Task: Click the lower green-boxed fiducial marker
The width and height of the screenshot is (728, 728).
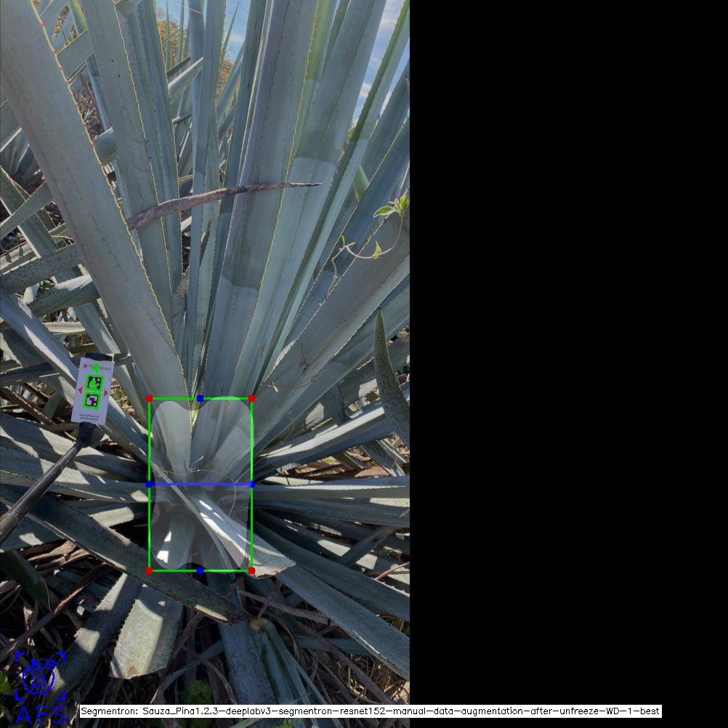Action: 92,400
